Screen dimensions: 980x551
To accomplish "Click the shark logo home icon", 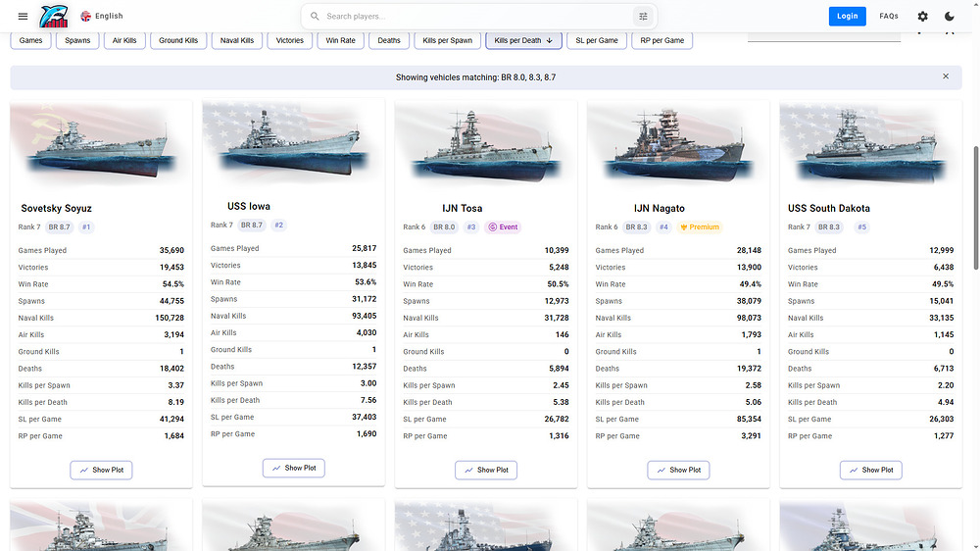I will (x=54, y=17).
